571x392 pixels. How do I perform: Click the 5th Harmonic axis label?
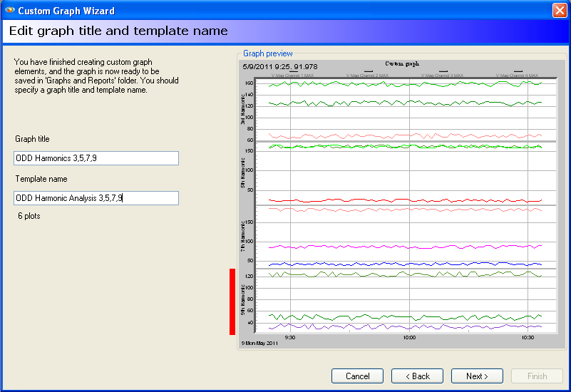tap(243, 172)
